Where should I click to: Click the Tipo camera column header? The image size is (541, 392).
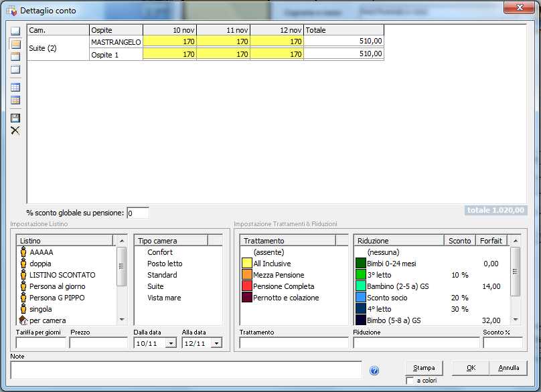pos(171,241)
